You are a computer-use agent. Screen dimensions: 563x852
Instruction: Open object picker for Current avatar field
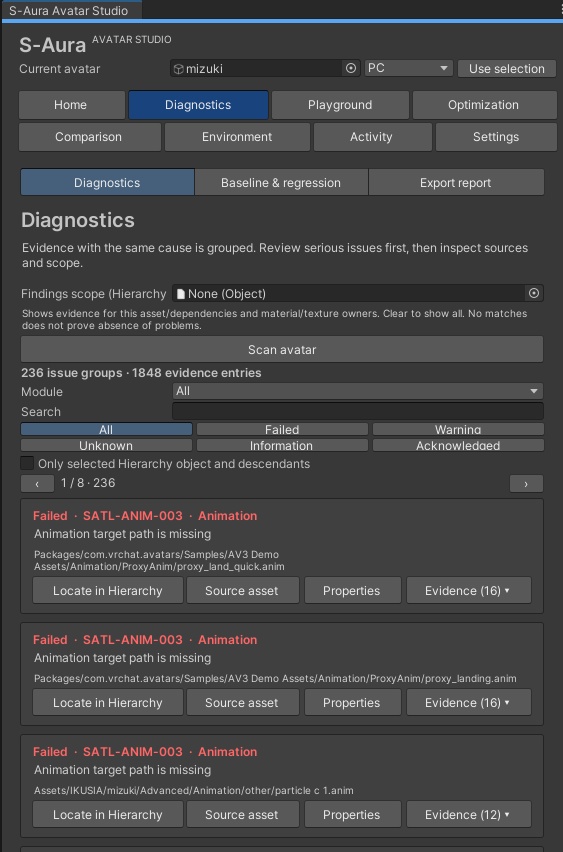pyautogui.click(x=351, y=68)
